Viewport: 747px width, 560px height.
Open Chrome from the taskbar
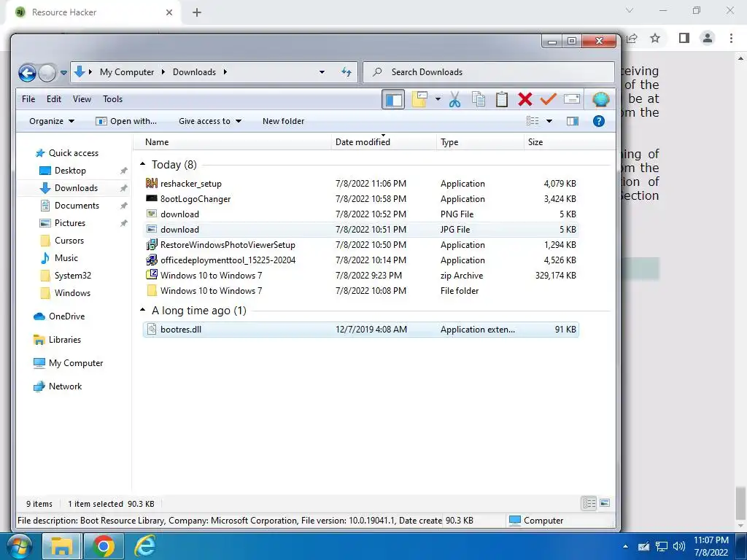coord(104,546)
